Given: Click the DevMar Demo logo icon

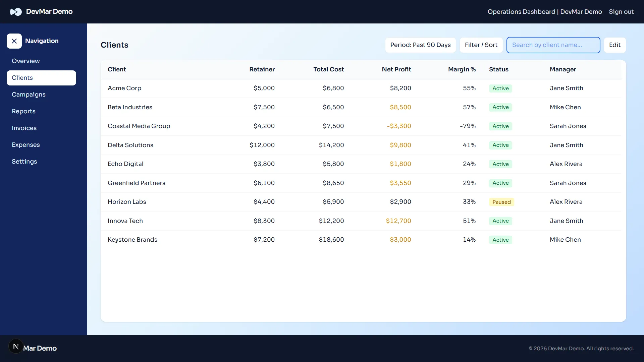Looking at the screenshot, I should [16, 12].
